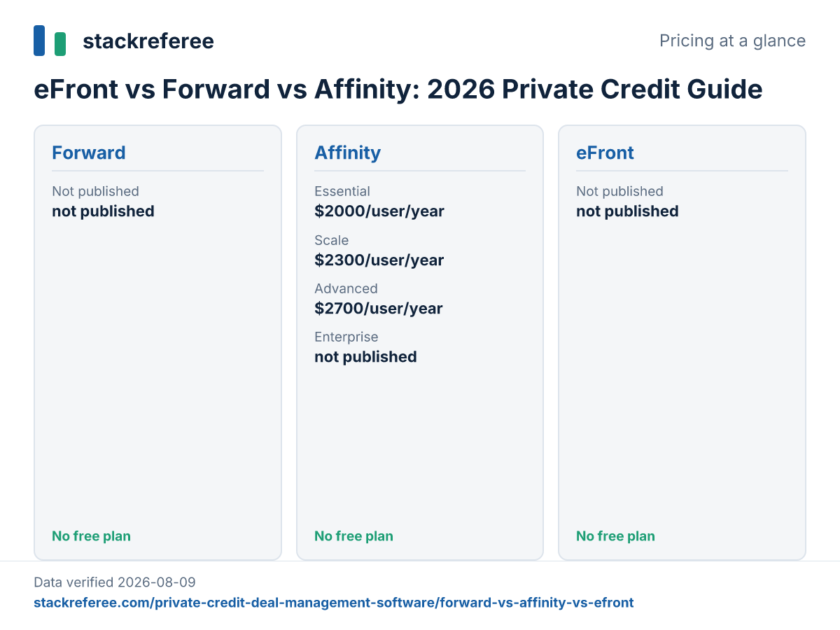The image size is (840, 630).
Task: Click No free plan under eFront
Action: pyautogui.click(x=615, y=536)
